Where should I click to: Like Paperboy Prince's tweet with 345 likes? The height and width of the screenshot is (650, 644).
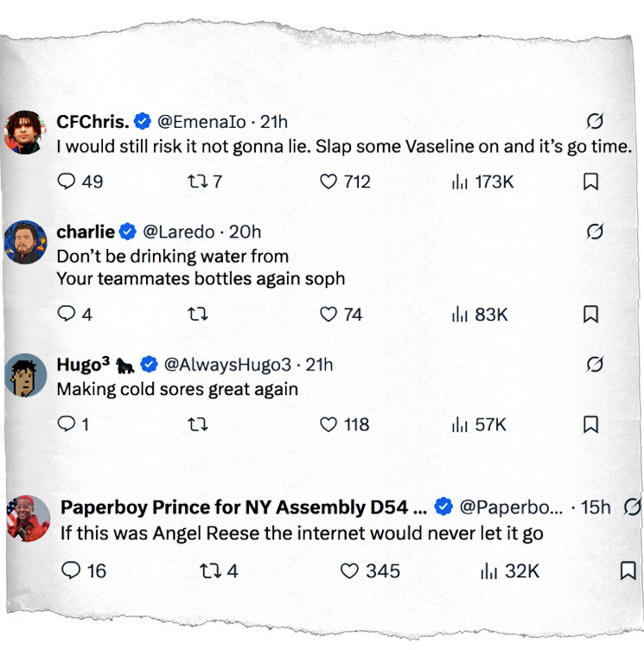(x=349, y=571)
